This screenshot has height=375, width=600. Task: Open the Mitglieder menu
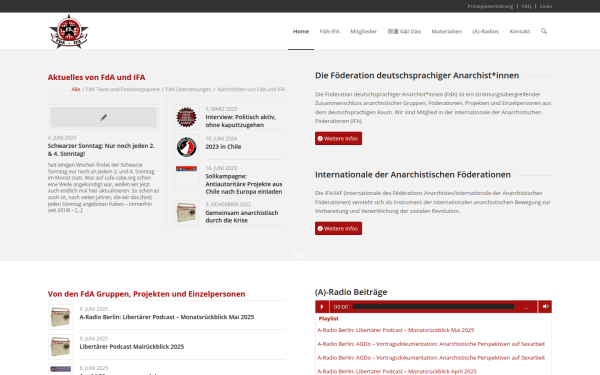point(364,31)
